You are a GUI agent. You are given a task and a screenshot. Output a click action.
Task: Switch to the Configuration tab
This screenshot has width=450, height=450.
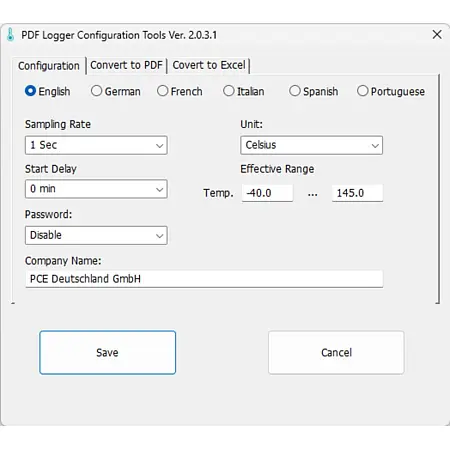49,66
